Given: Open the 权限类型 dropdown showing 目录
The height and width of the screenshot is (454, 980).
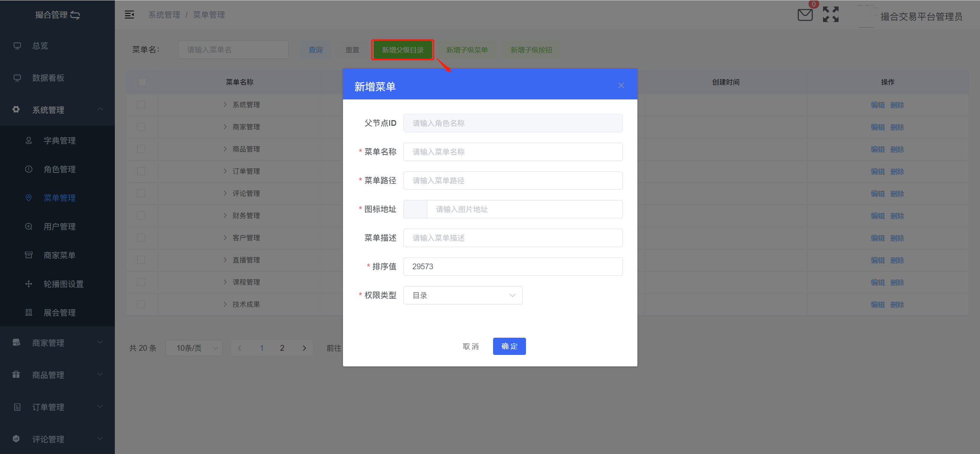Looking at the screenshot, I should pos(462,295).
